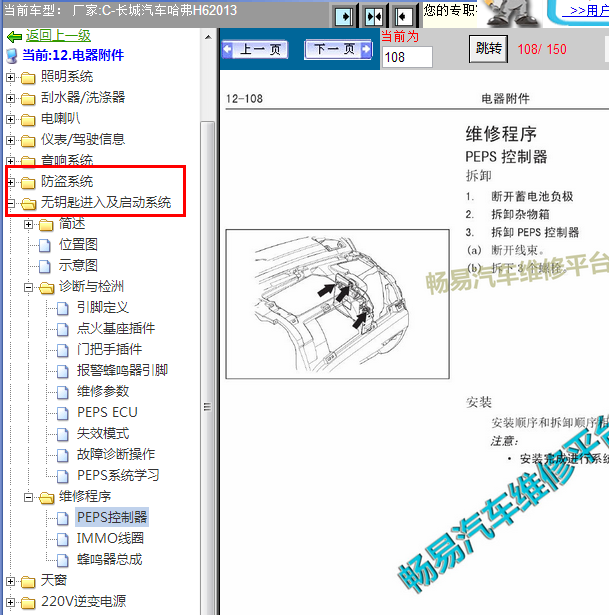Collapse the 维修程序 tree node
The height and width of the screenshot is (615, 609).
[x=28, y=498]
